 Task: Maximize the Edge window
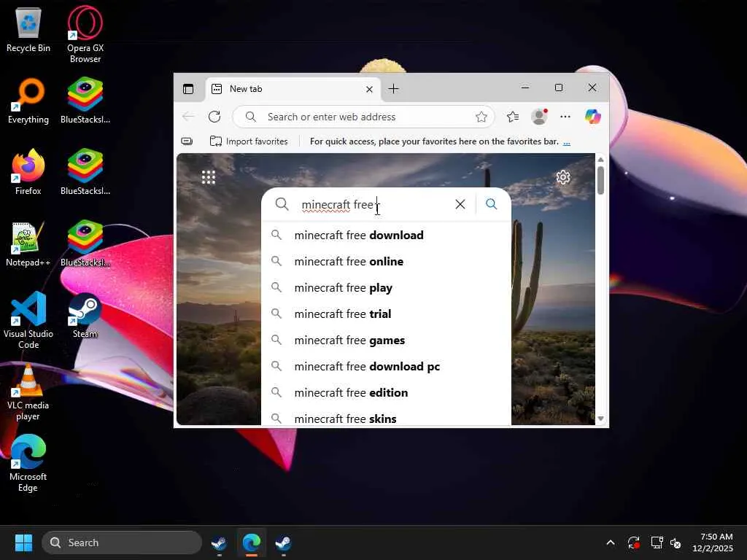pyautogui.click(x=559, y=87)
